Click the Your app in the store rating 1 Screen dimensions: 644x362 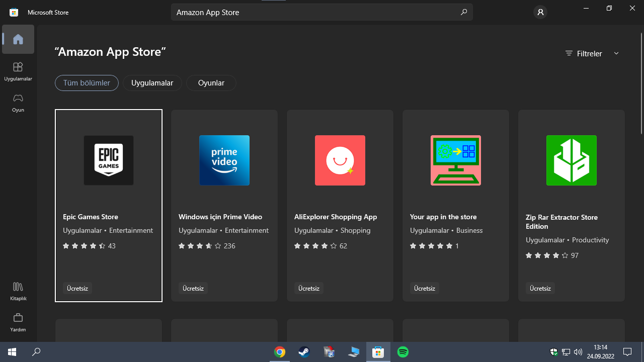435,246
